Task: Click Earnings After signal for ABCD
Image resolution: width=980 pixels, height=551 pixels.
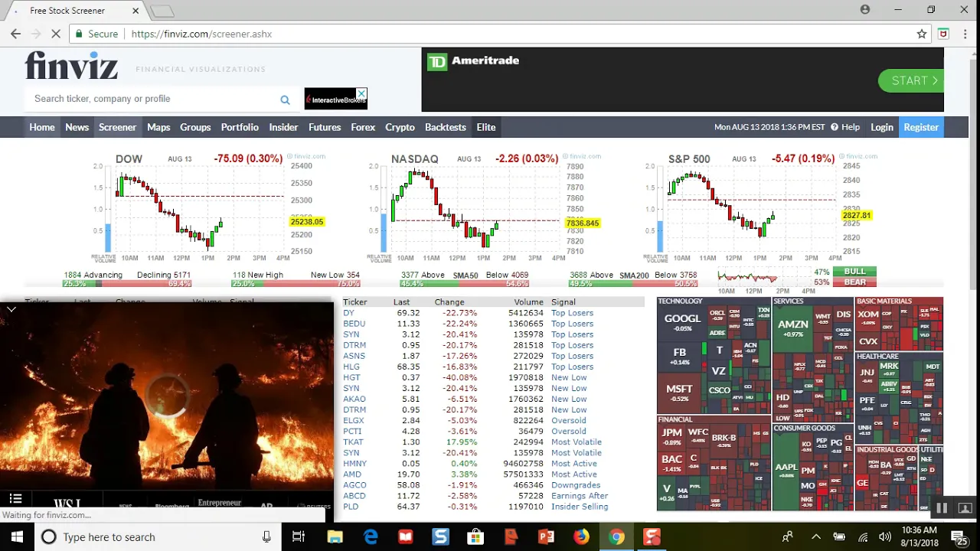Action: (x=580, y=496)
